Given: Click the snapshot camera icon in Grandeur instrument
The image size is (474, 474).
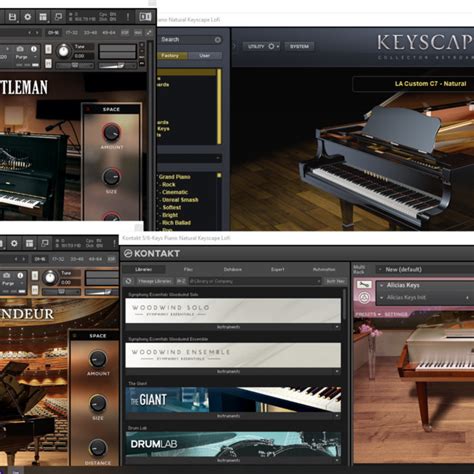Looking at the screenshot, I should 6,275.
